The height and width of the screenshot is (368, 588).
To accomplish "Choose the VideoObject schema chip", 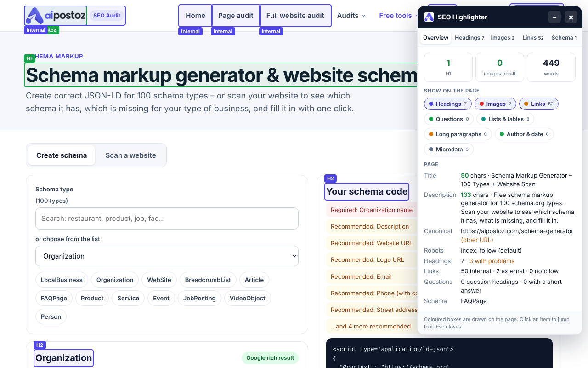I will click(248, 298).
